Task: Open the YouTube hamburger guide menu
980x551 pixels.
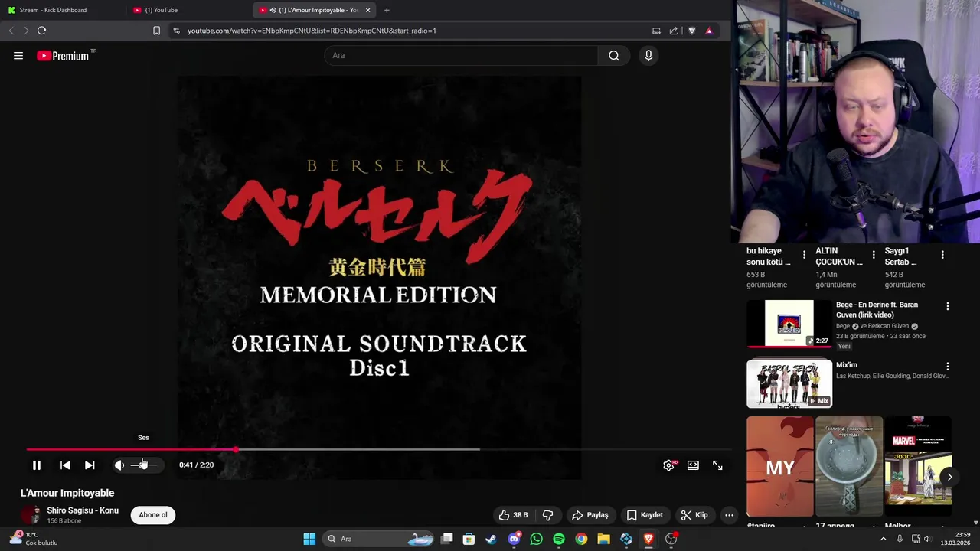Action: click(18, 55)
